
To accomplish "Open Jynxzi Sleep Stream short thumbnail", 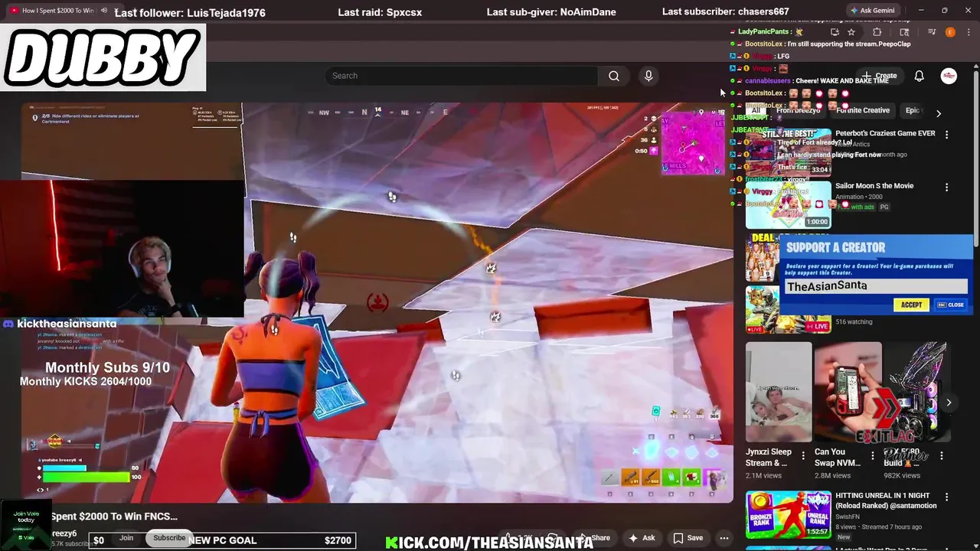I will [779, 392].
